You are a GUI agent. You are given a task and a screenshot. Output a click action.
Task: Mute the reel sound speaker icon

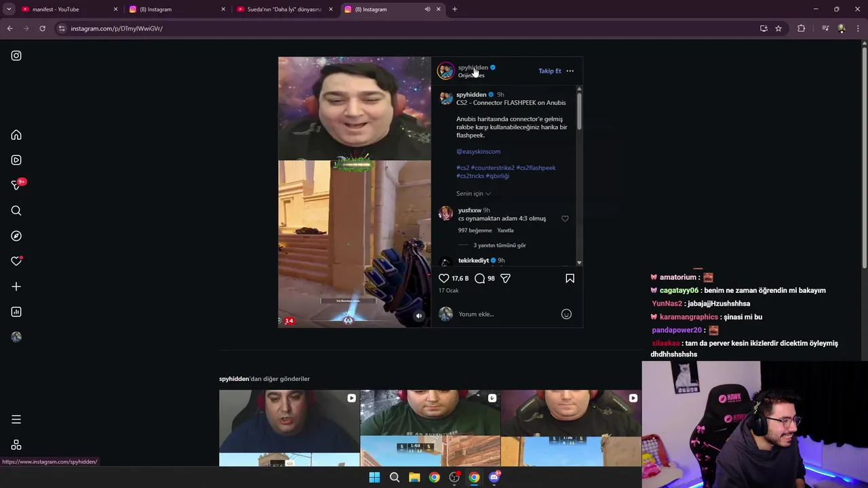tap(418, 316)
